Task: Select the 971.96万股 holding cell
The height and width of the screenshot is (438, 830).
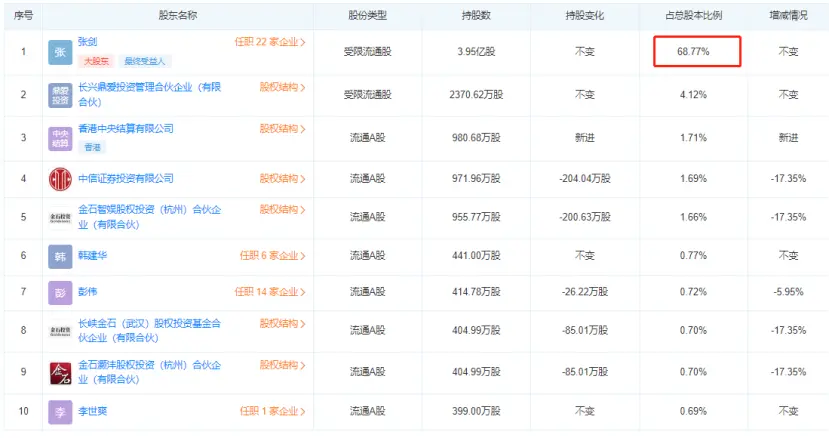Action: 476,178
